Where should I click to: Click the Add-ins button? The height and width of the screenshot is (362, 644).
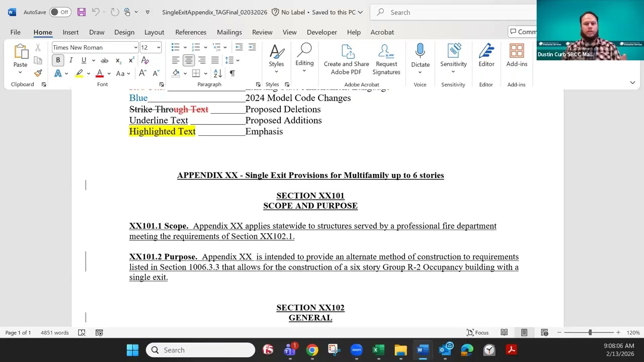(517, 56)
